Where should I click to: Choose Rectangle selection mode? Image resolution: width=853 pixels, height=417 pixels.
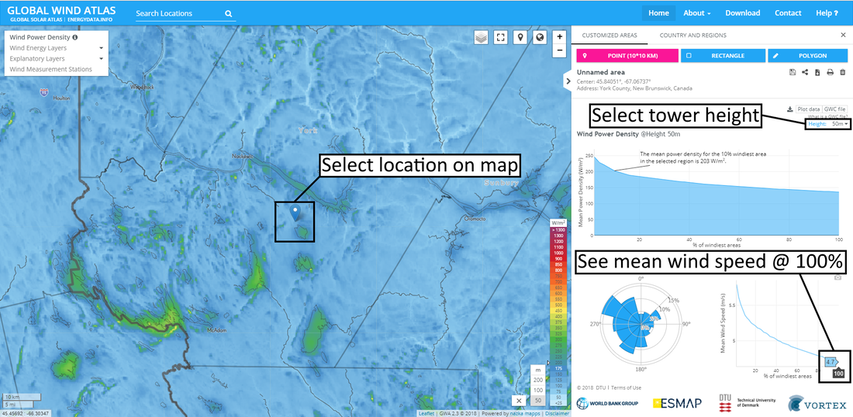tap(722, 55)
